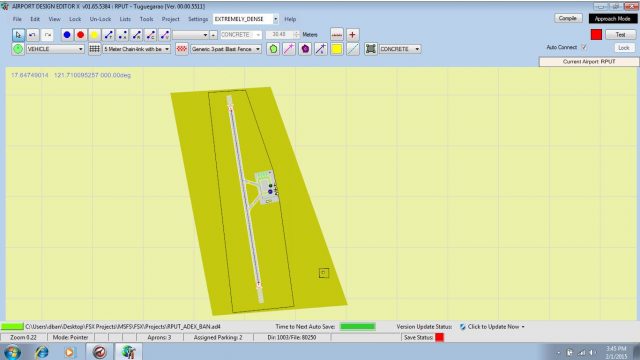Click the red swatch beside Test
The width and height of the screenshot is (640, 360).
point(596,35)
